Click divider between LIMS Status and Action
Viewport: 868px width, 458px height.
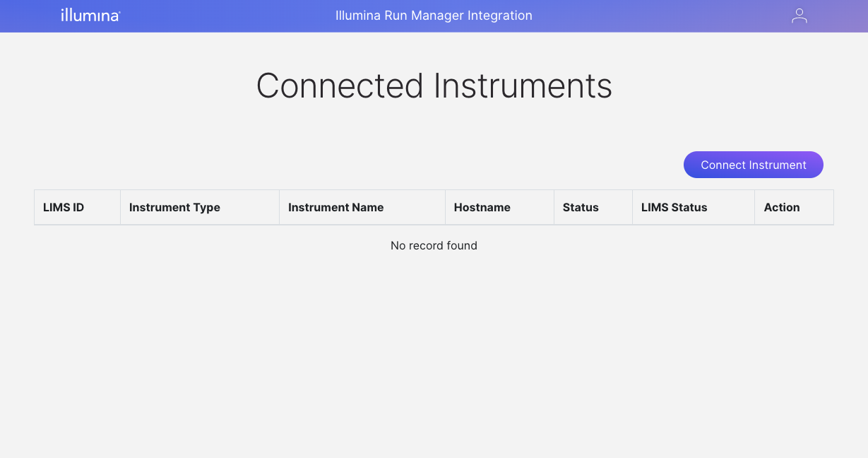(x=754, y=207)
